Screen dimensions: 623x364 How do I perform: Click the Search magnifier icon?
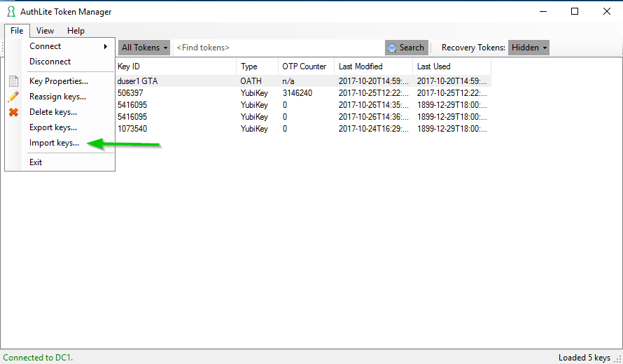[x=392, y=48]
